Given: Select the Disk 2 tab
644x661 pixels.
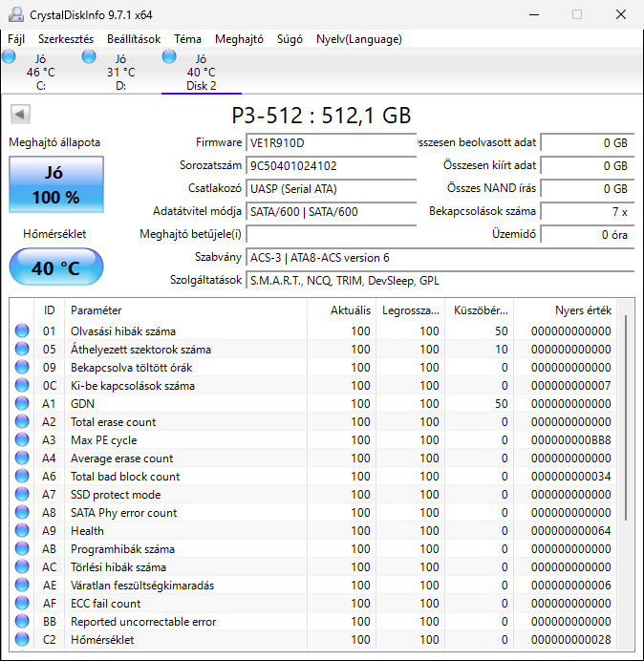Looking at the screenshot, I should (202, 72).
